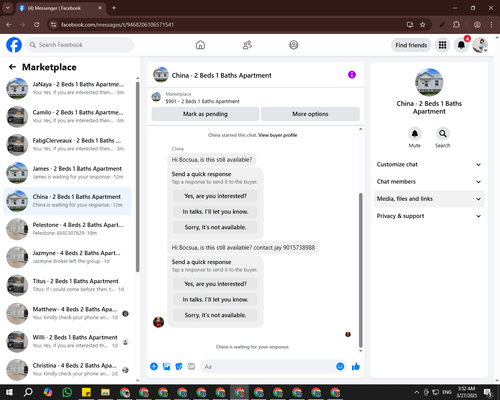
Task: Open the purple conversation info icon
Action: point(352,75)
